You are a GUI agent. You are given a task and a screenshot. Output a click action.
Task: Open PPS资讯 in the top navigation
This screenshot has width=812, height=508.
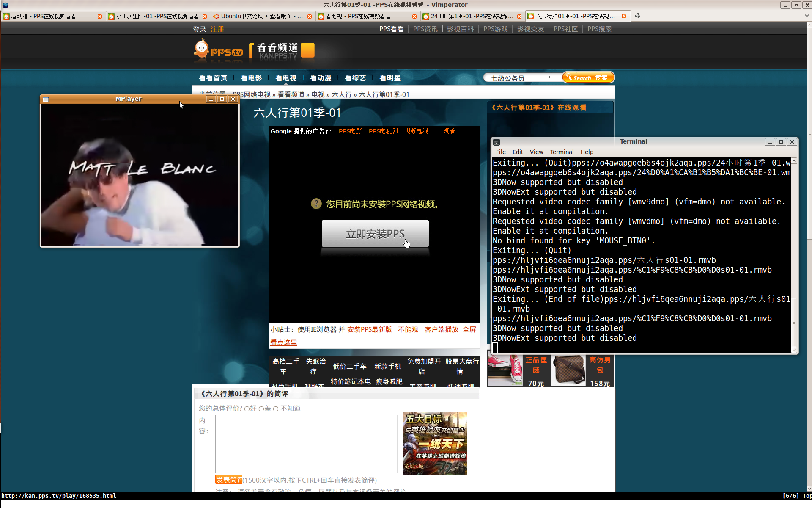pos(425,29)
